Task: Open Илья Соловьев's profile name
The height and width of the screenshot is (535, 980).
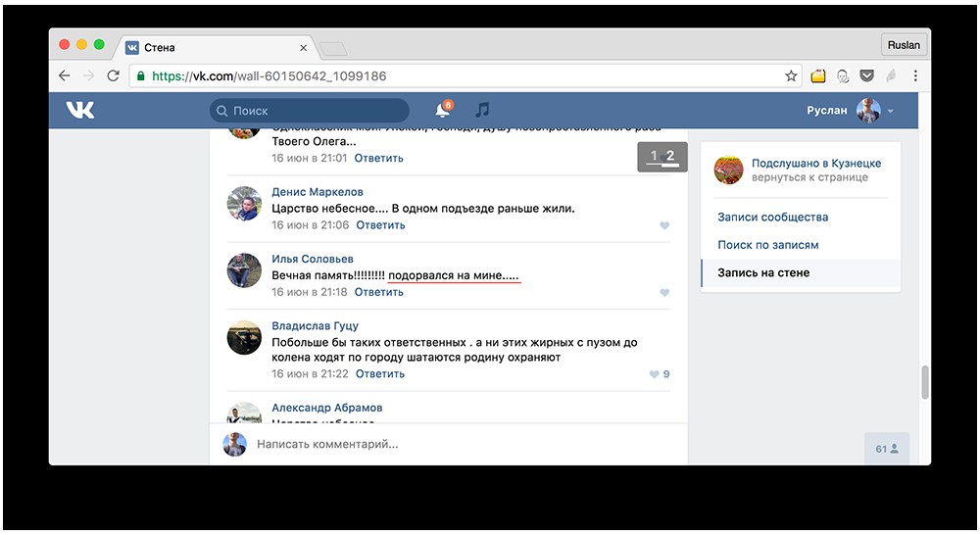Action: tap(313, 259)
